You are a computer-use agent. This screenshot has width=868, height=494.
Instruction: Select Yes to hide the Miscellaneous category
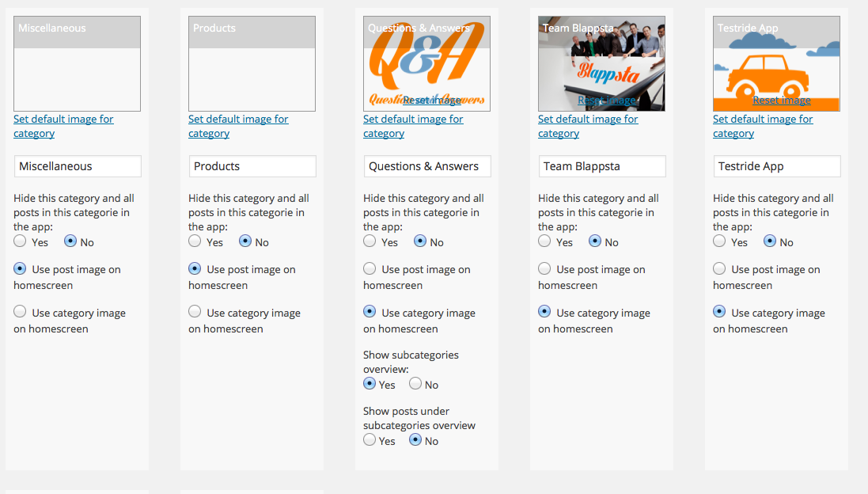[20, 241]
